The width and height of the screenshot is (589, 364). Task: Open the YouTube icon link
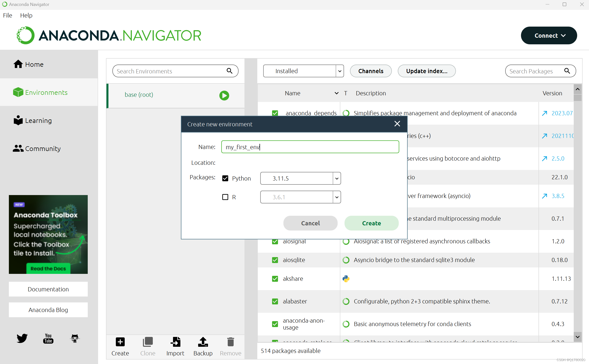click(x=48, y=338)
